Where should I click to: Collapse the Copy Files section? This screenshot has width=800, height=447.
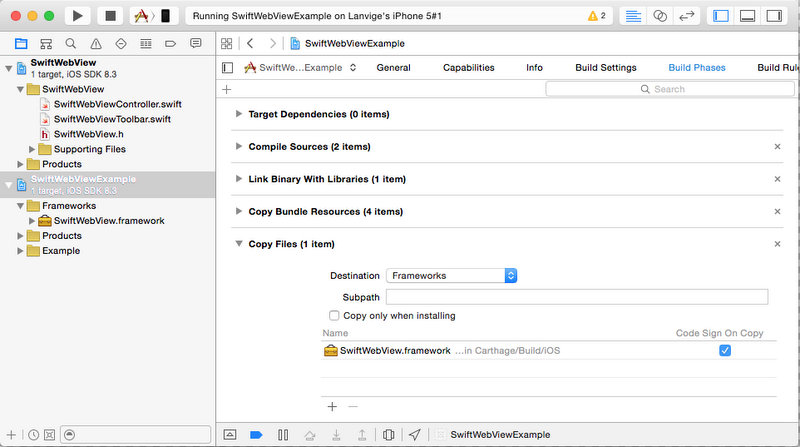pyautogui.click(x=238, y=244)
